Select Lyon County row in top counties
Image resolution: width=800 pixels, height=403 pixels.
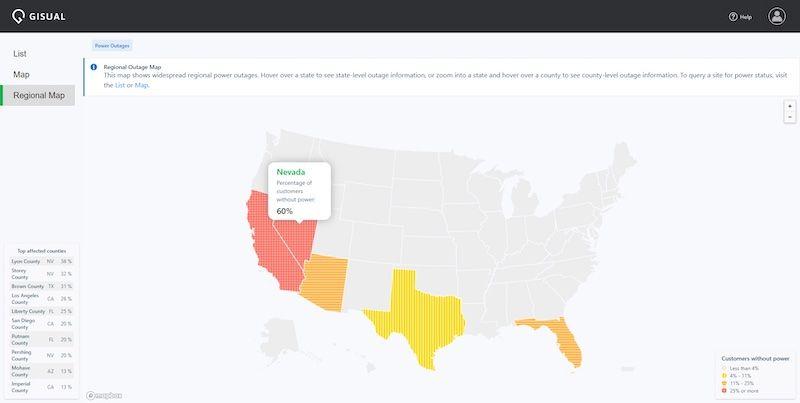tap(42, 261)
